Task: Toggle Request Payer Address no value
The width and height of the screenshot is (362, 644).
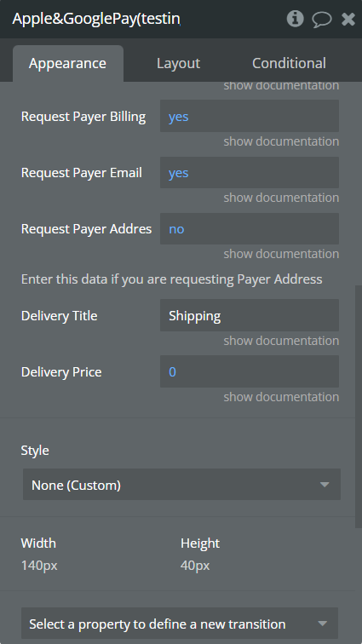Action: click(x=250, y=229)
